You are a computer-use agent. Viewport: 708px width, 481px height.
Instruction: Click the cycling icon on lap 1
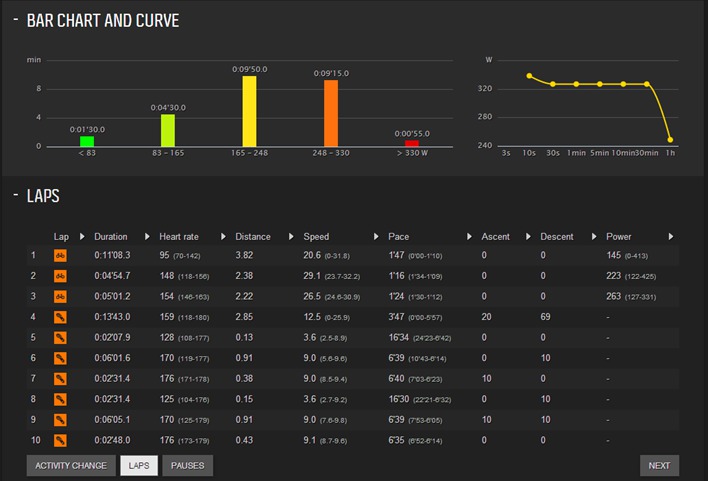[60, 256]
